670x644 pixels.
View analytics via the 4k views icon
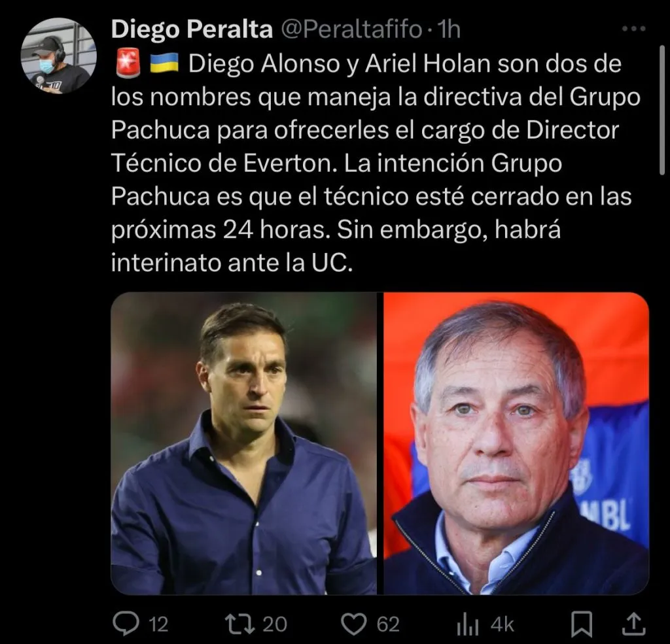point(468,625)
